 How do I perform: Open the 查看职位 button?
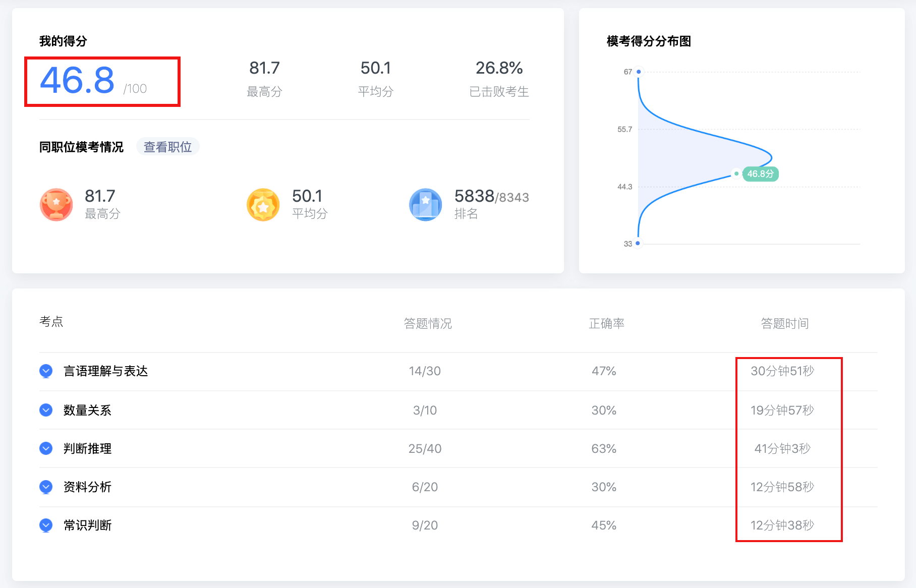(x=167, y=147)
